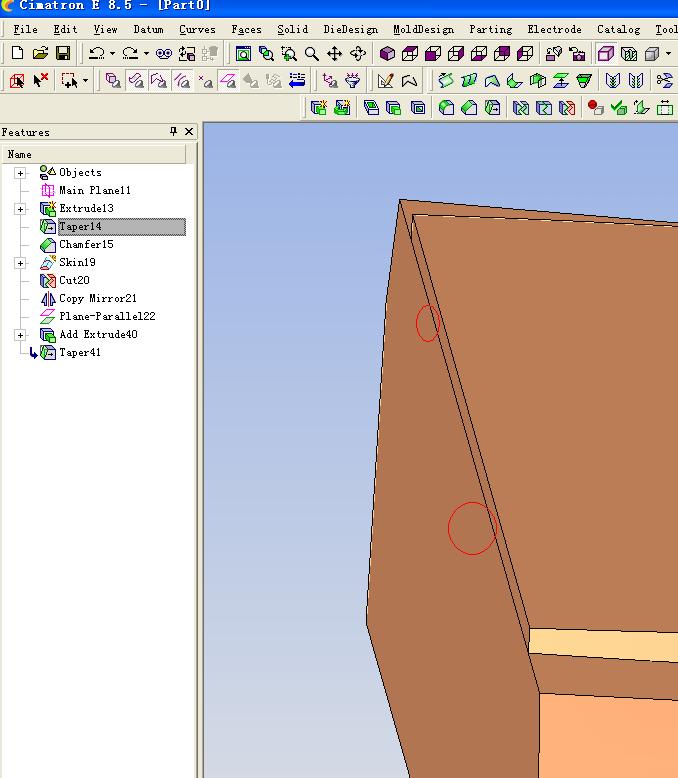This screenshot has width=678, height=778.
Task: Expand the Add Extrude40 feature node
Action: pyautogui.click(x=20, y=335)
